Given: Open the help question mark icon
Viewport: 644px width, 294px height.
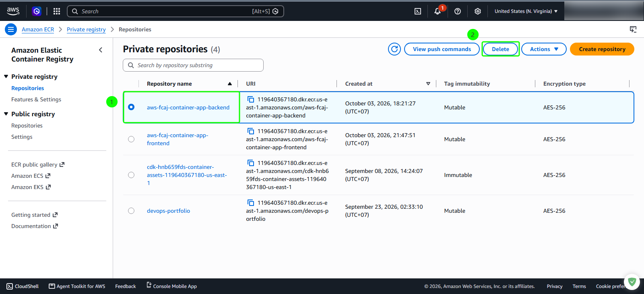Looking at the screenshot, I should tap(458, 11).
